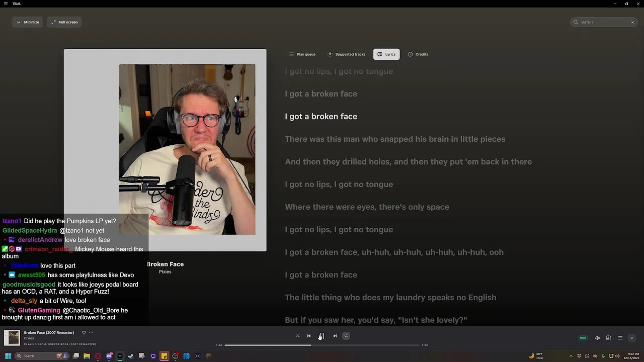This screenshot has width=644, height=362.
Task: Jump to lyric 'The little thing who does my laundry'
Action: 390,298
